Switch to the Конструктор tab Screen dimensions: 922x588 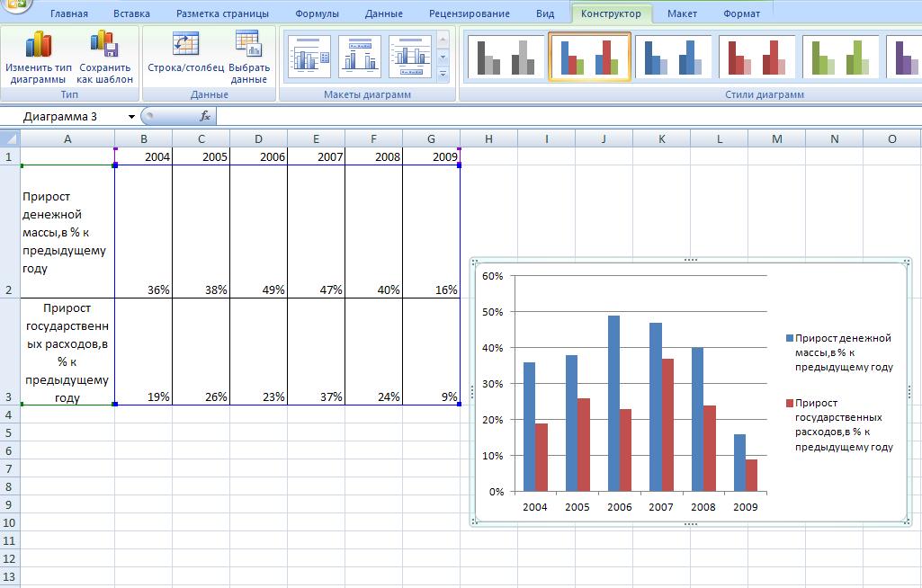[611, 13]
